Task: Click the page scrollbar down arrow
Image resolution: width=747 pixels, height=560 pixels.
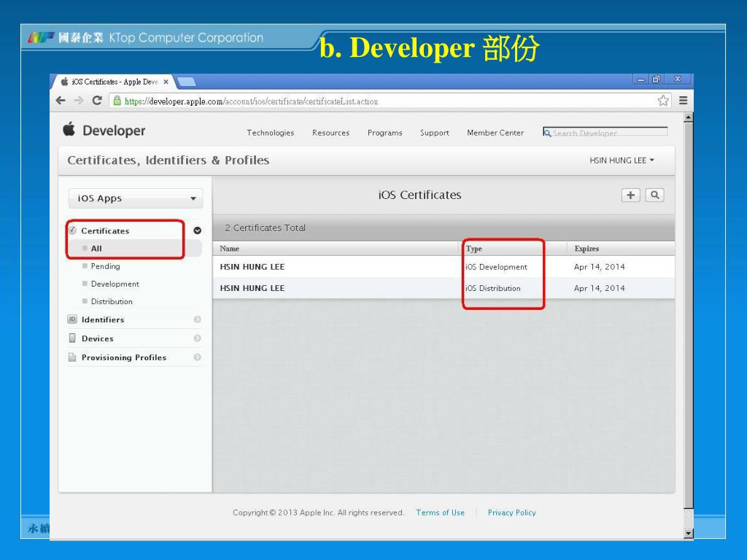Action: 688,533
